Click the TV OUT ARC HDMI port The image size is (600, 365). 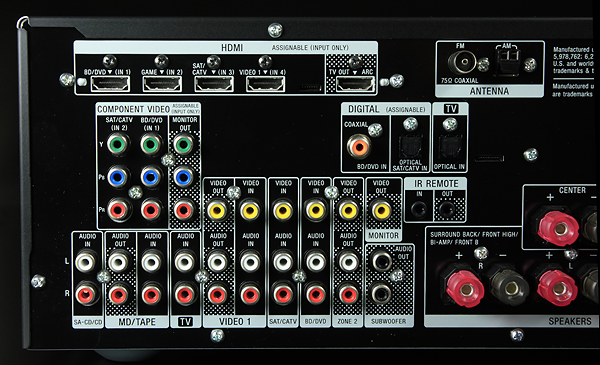pos(355,84)
